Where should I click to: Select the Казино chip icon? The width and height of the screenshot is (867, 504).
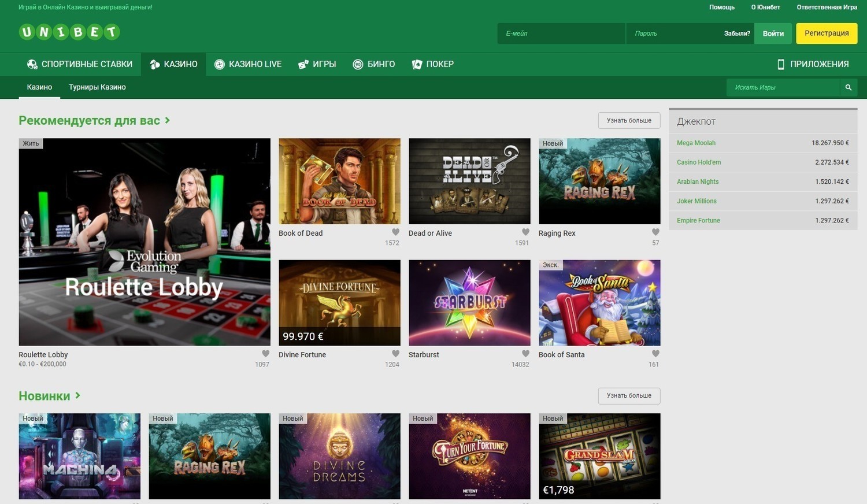(x=154, y=64)
